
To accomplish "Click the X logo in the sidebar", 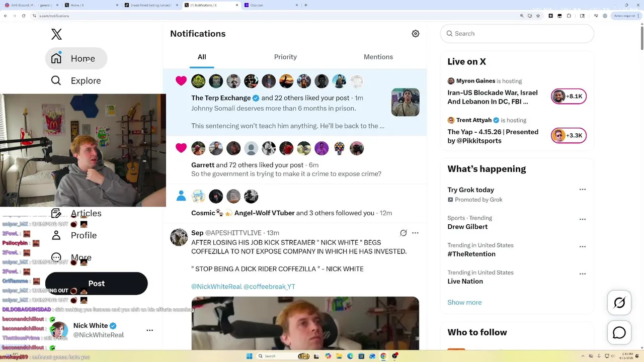I will click(56, 34).
